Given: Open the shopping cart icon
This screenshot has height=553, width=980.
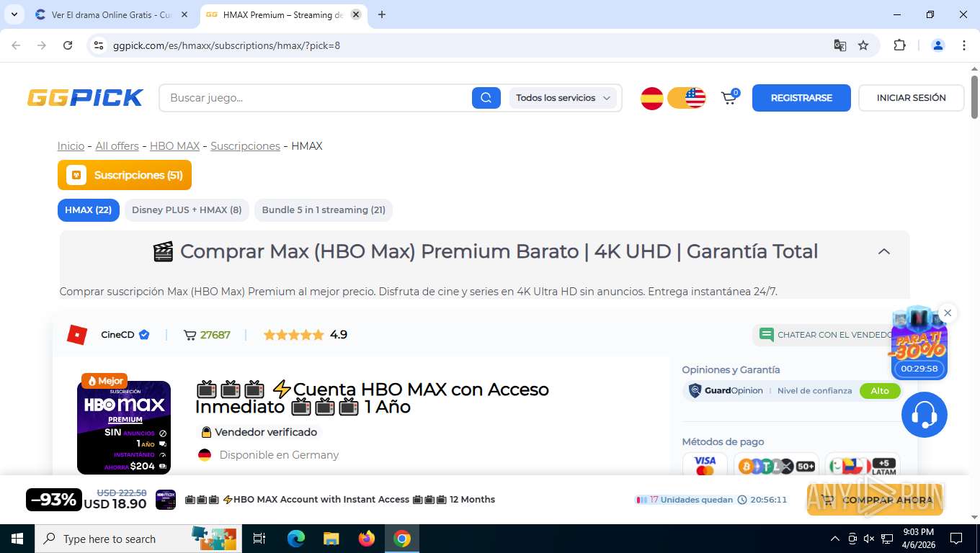Looking at the screenshot, I should 730,98.
